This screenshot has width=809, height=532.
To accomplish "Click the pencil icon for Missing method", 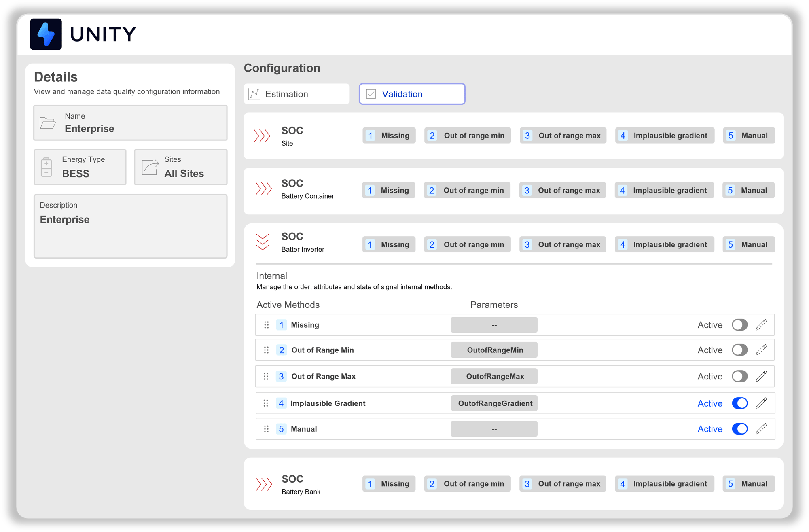I will click(x=762, y=324).
